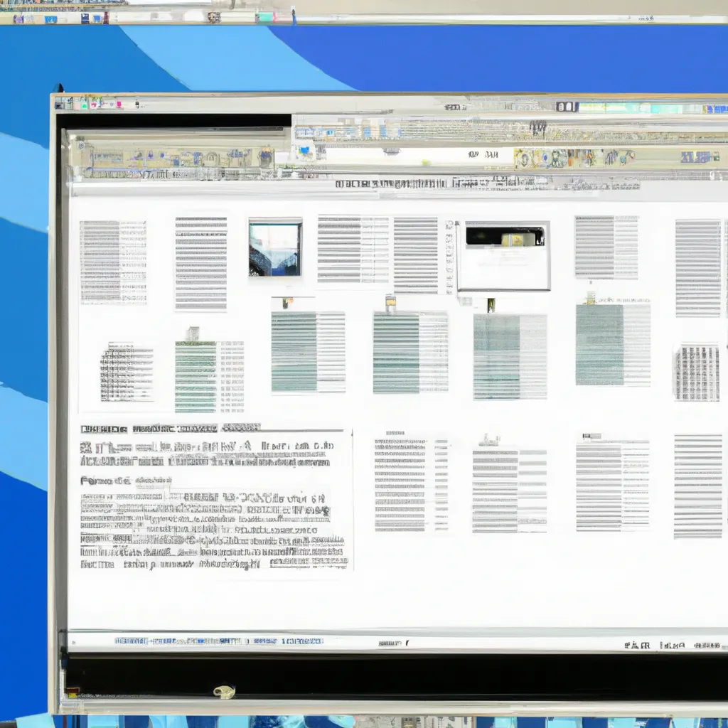Viewport: 728px width, 728px height.
Task: Click the tag icon above the third teal page
Action: point(491,304)
